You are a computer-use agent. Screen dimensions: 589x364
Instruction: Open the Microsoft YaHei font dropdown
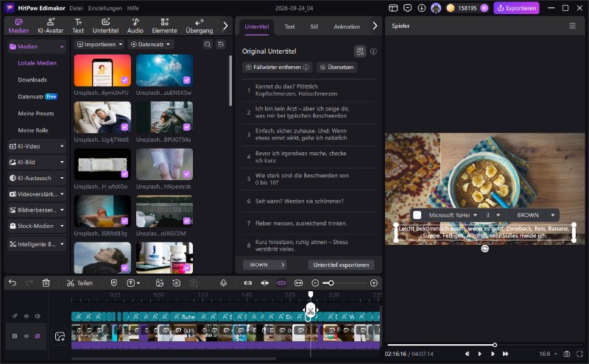pos(453,215)
